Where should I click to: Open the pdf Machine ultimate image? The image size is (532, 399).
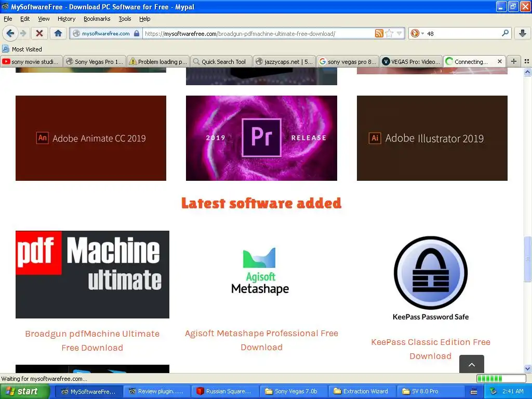tap(92, 274)
